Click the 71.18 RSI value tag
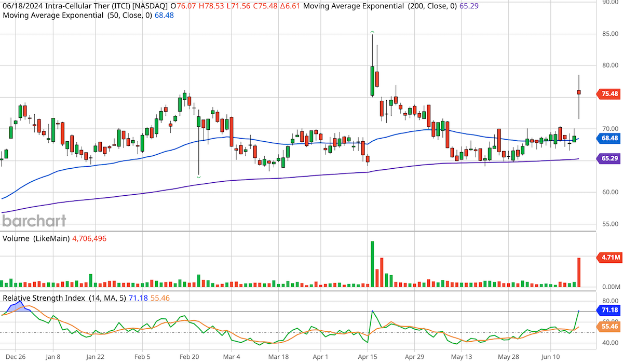623x364 pixels. point(608,311)
